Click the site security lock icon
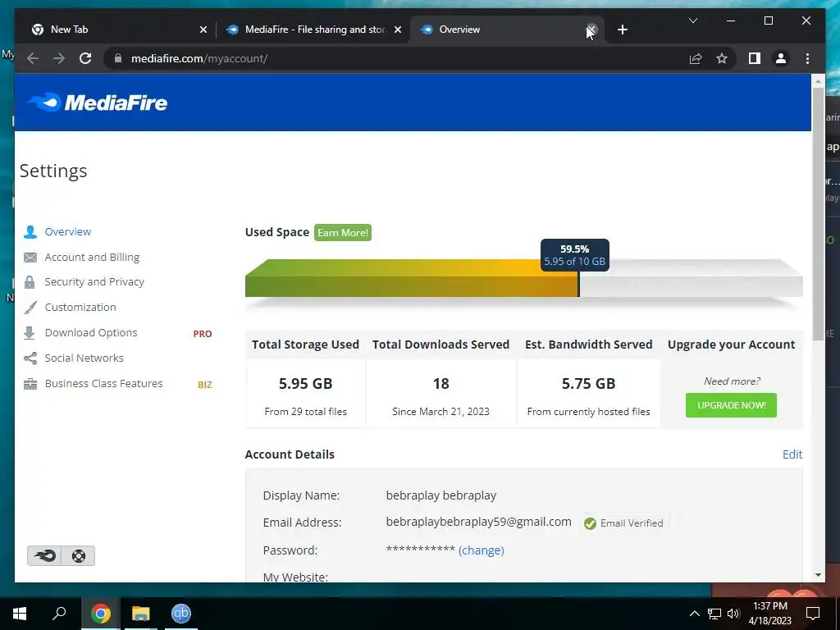Image resolution: width=840 pixels, height=630 pixels. point(118,58)
